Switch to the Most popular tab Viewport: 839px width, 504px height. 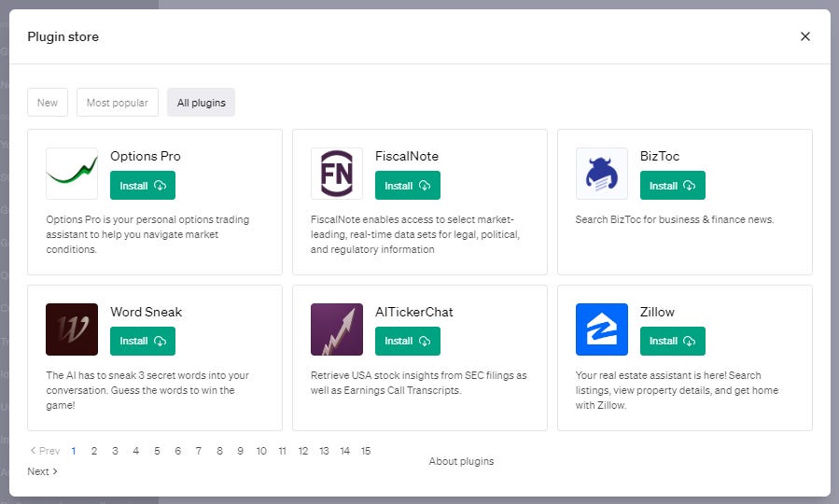point(118,102)
